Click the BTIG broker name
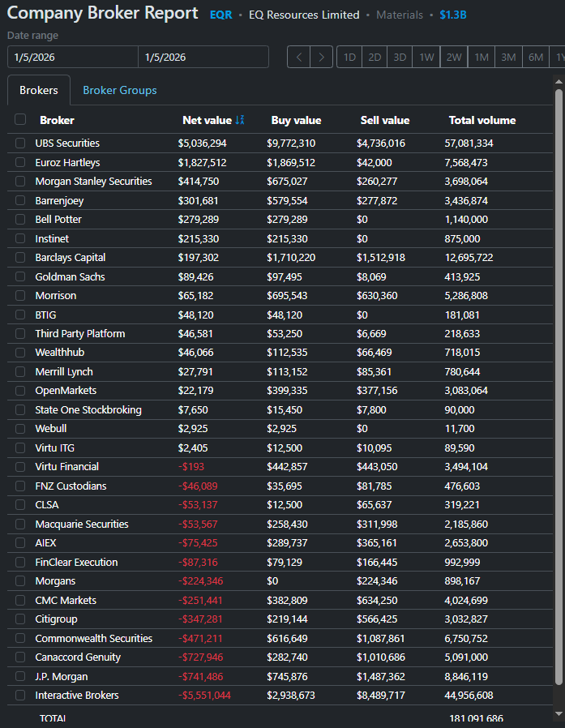 click(45, 315)
